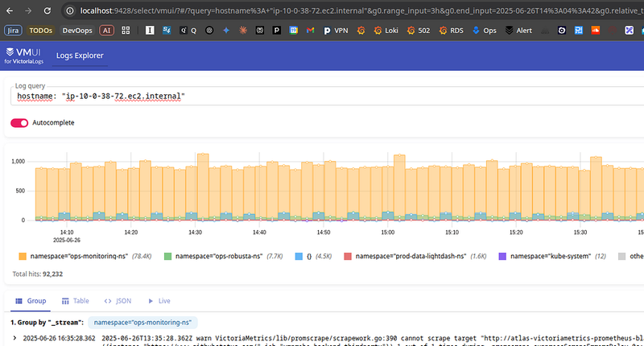This screenshot has height=346, width=644.
Task: Toggle ops-monitoring-ns legend series
Action: click(x=85, y=256)
